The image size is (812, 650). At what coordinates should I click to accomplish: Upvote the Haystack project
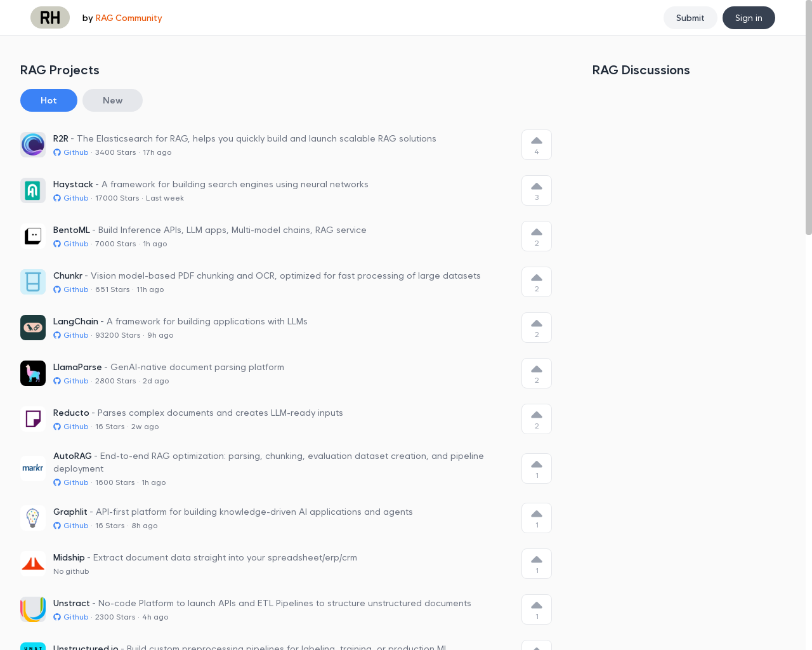click(537, 190)
